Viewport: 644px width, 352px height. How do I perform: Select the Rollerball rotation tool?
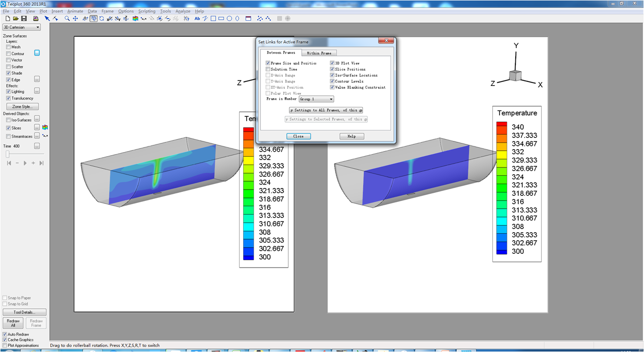(x=93, y=19)
